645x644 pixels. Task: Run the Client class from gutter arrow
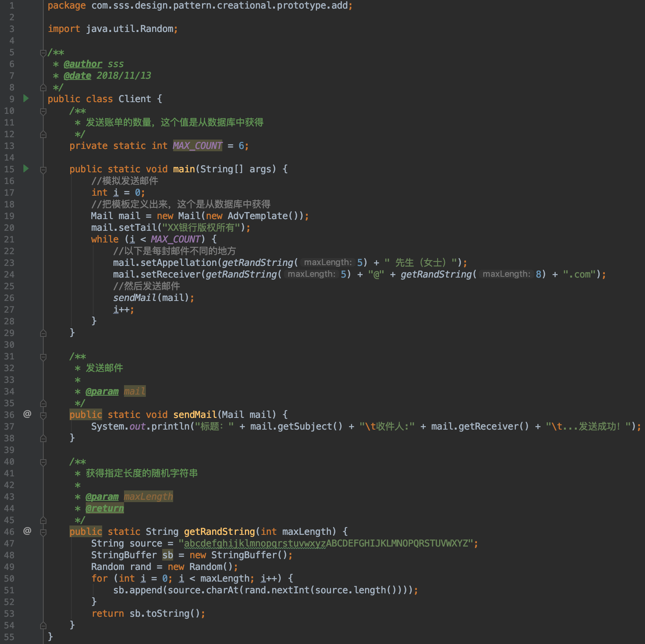click(26, 98)
